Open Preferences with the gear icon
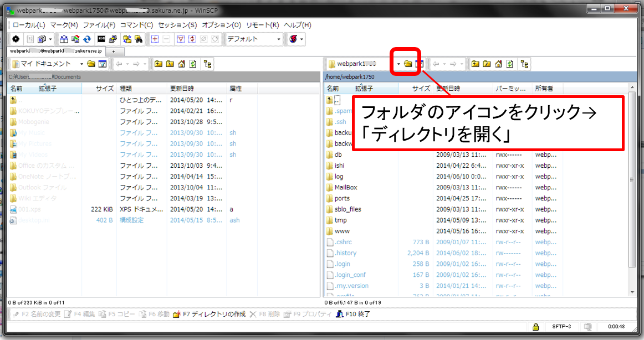The height and width of the screenshot is (340, 644). [16, 39]
